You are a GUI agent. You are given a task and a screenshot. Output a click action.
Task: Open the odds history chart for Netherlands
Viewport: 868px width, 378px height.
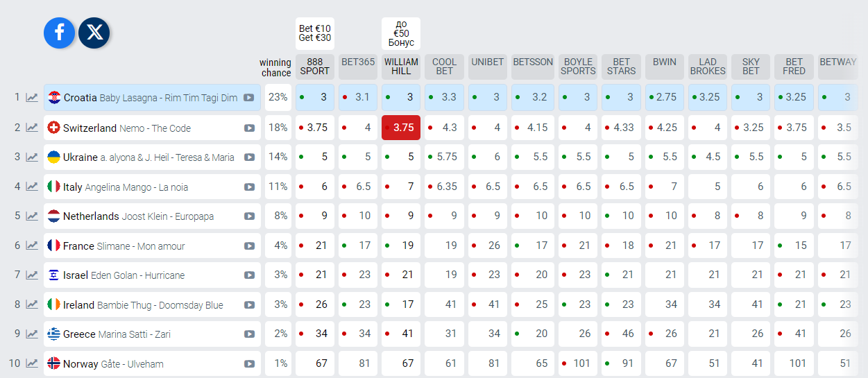point(32,216)
